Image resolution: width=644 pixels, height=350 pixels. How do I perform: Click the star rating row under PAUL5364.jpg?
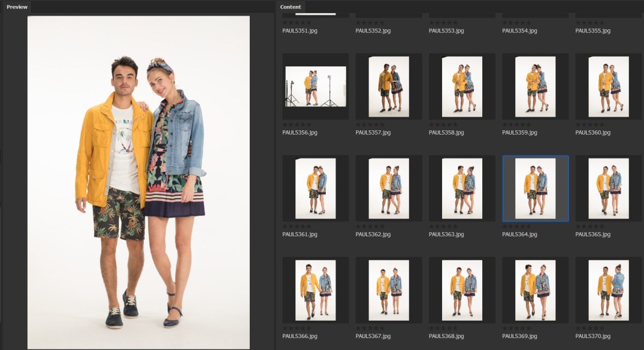point(516,226)
